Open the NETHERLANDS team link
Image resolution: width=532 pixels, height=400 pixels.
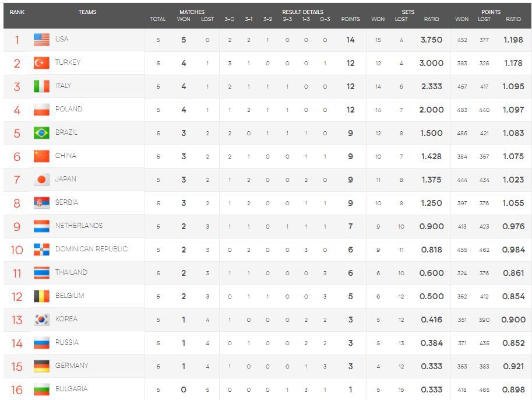pos(79,226)
